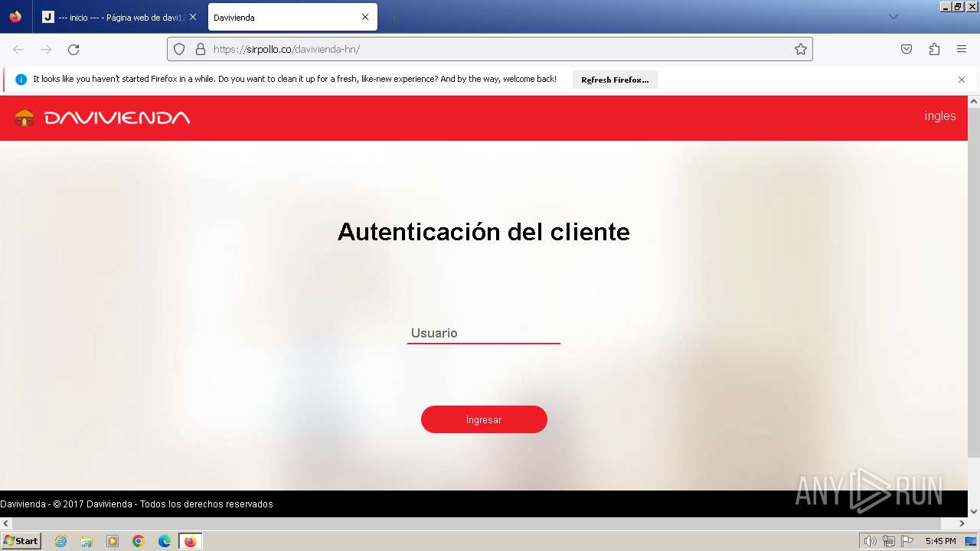
Task: Open the Save to Pocket icon
Action: click(906, 49)
